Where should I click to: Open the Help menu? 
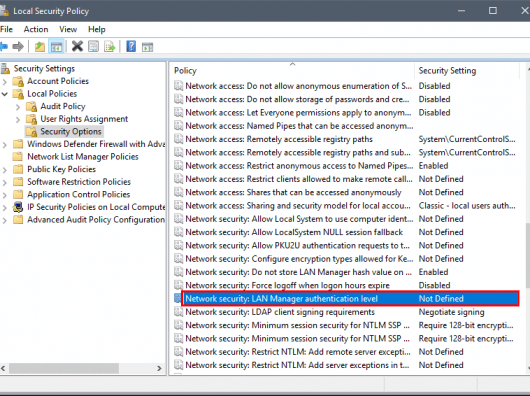coord(97,29)
